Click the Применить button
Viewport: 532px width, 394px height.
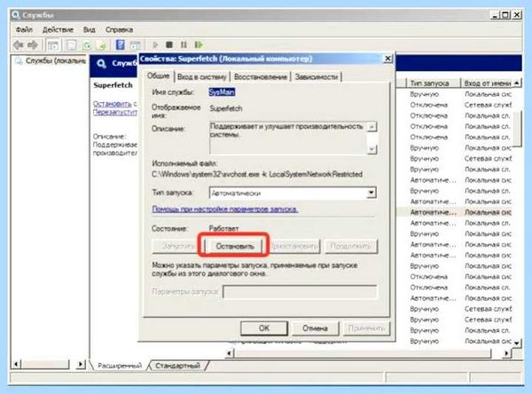coord(366,328)
